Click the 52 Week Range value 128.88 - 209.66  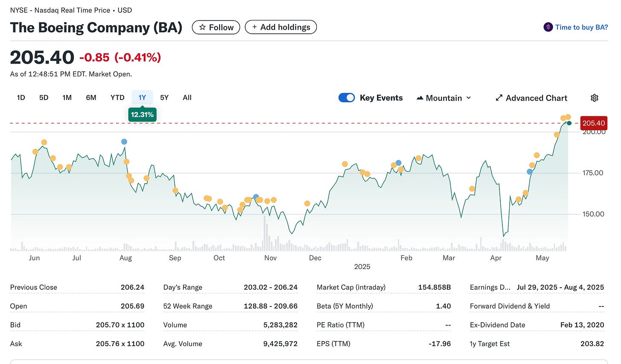271,306
